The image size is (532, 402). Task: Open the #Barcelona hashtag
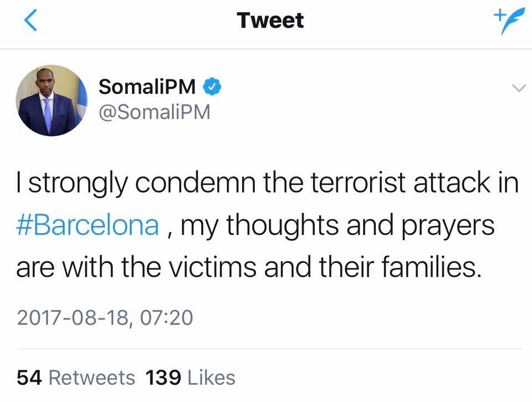tap(89, 227)
